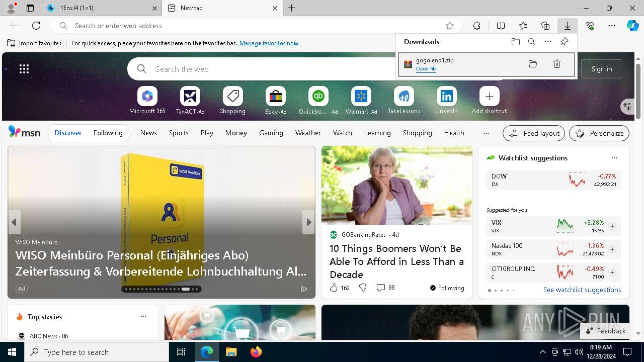Screen dimensions: 644x362
Task: Click the Personalize button
Action: coord(599,133)
